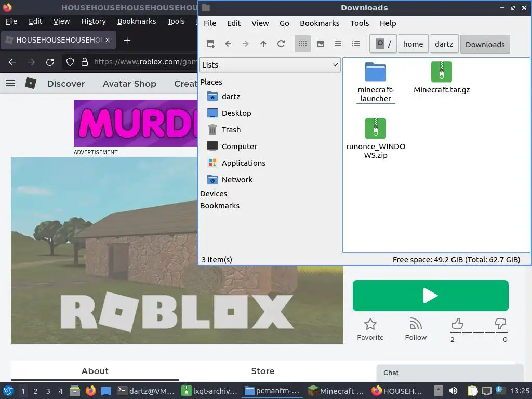
Task: Open the file manager File menu
Action: tap(210, 23)
